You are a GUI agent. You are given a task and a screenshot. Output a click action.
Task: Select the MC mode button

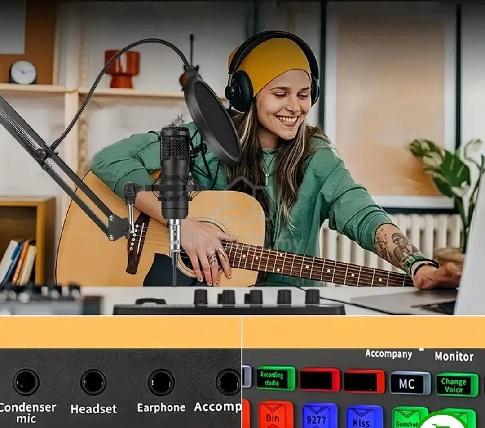point(410,383)
